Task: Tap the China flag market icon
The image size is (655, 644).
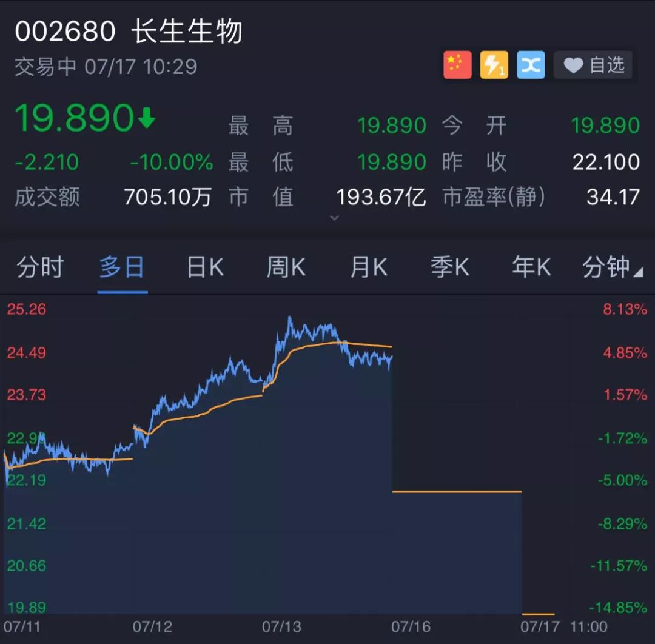Action: tap(457, 65)
